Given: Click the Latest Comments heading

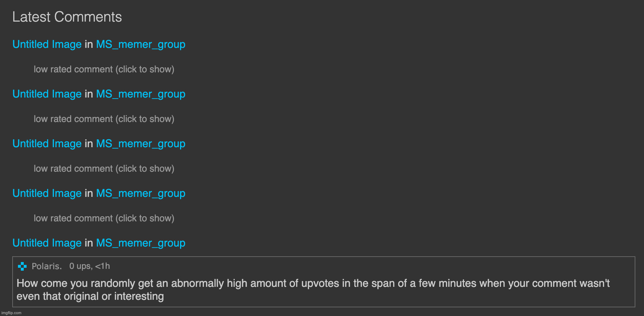Looking at the screenshot, I should click(x=67, y=17).
